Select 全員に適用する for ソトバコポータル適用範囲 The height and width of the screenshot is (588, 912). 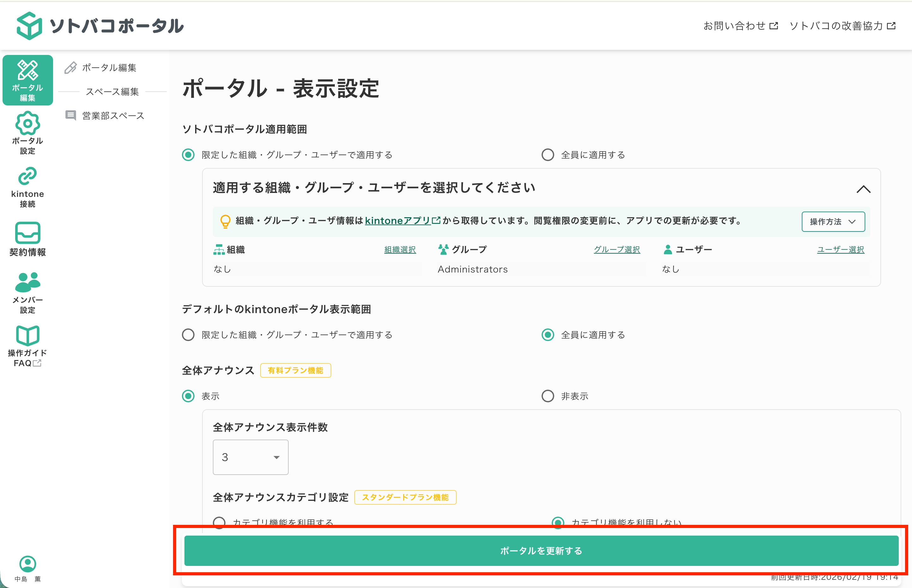pyautogui.click(x=548, y=155)
